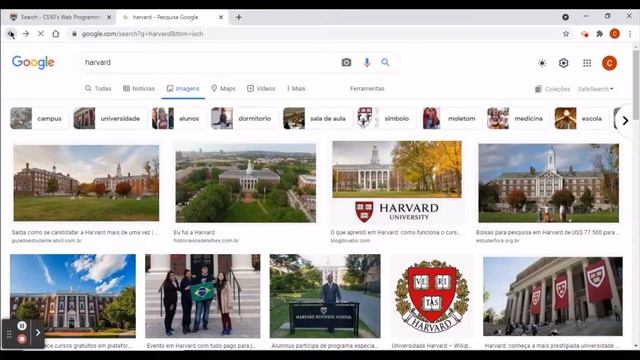Click the circular media indicator near window controls
Image resolution: width=640 pixels, height=360 pixels.
(x=565, y=17)
